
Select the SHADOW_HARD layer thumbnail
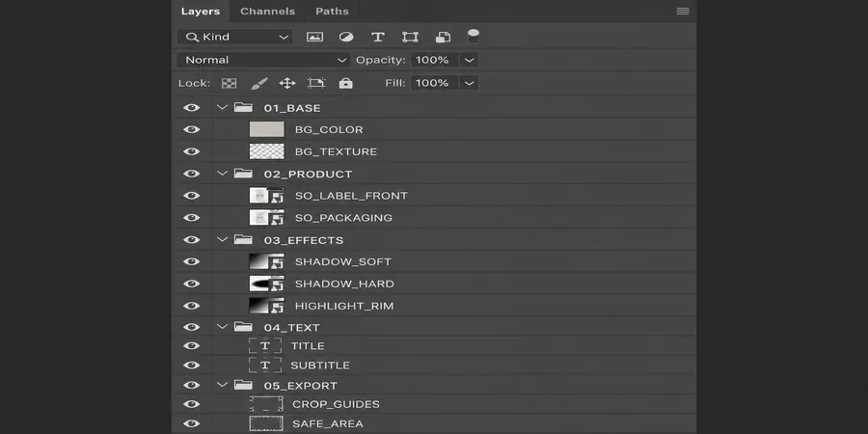(x=267, y=284)
